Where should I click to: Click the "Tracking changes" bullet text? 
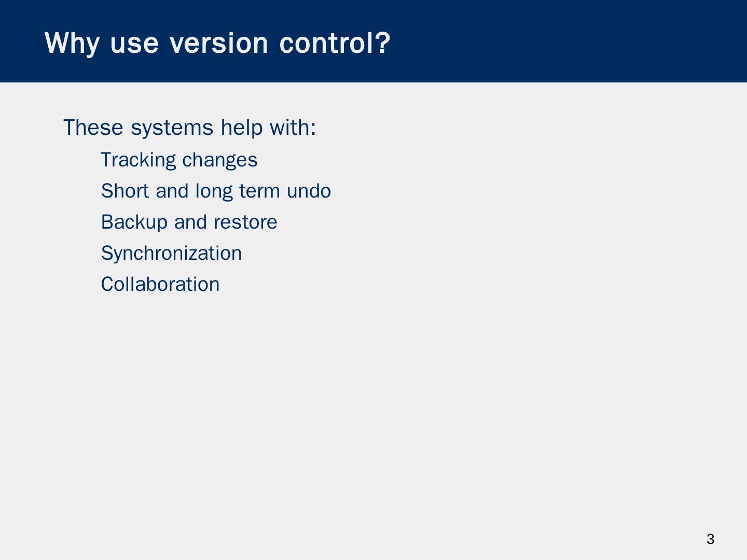click(179, 160)
